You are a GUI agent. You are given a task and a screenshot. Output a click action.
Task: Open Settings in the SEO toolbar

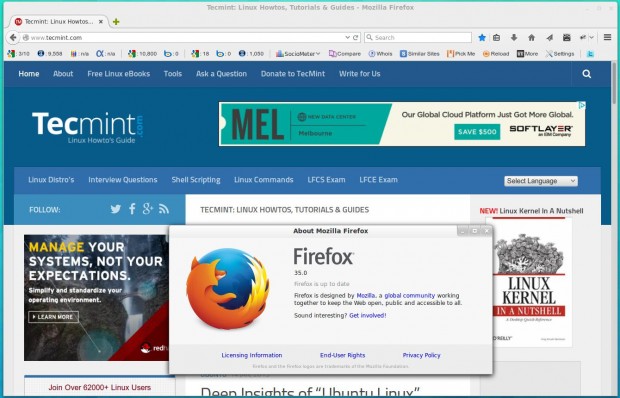[x=560, y=54]
